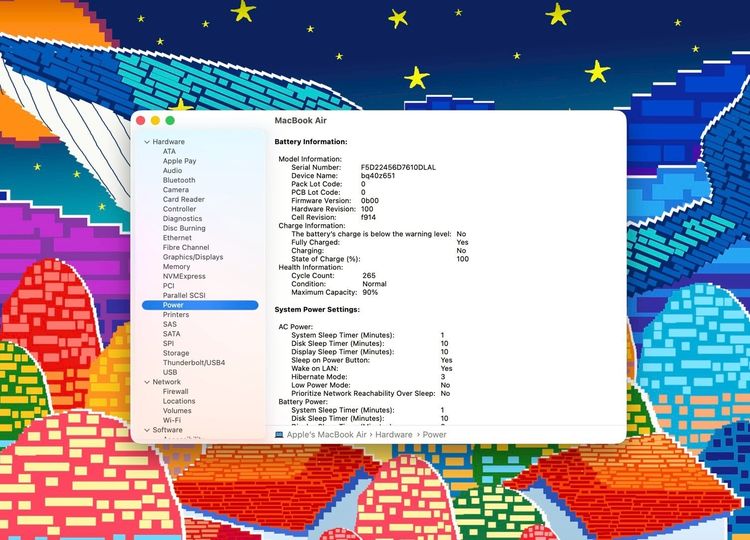Screen dimensions: 750x540
Task: Open Firewall under the Network section
Action: 176,391
